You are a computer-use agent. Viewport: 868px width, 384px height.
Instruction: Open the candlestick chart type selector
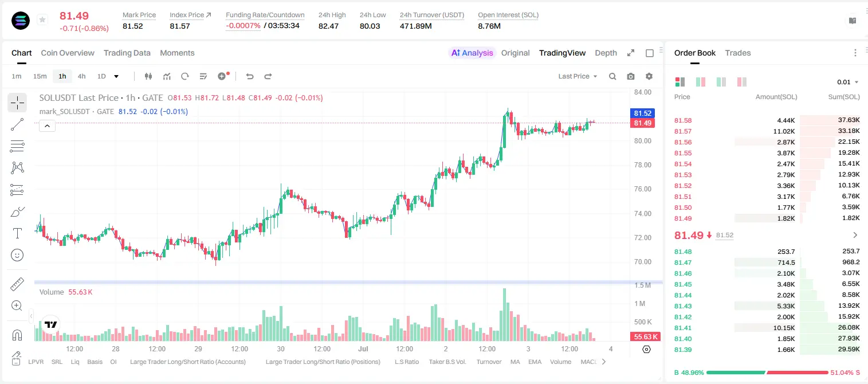[148, 76]
